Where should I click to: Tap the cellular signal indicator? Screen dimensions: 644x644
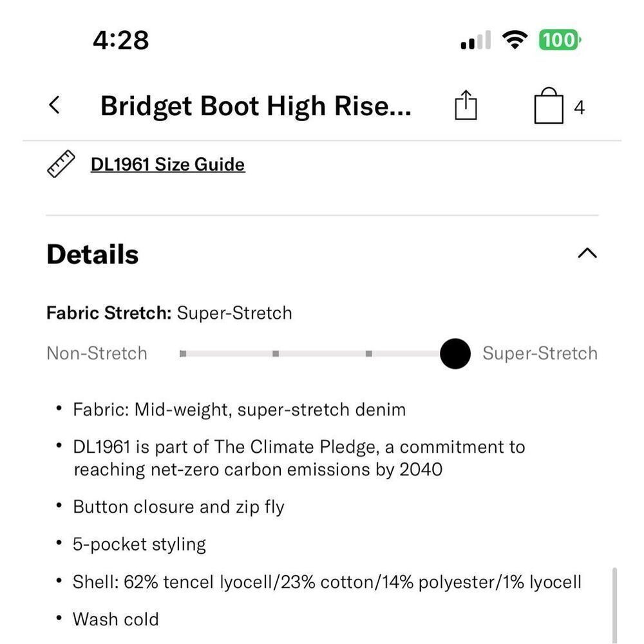click(x=475, y=39)
